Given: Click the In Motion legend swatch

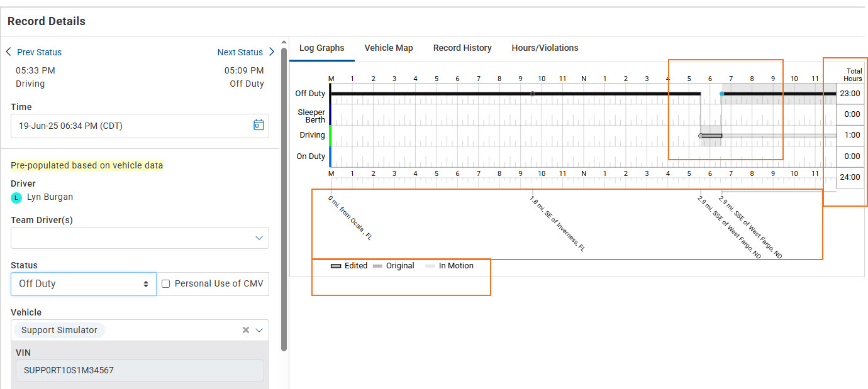Looking at the screenshot, I should [x=430, y=266].
